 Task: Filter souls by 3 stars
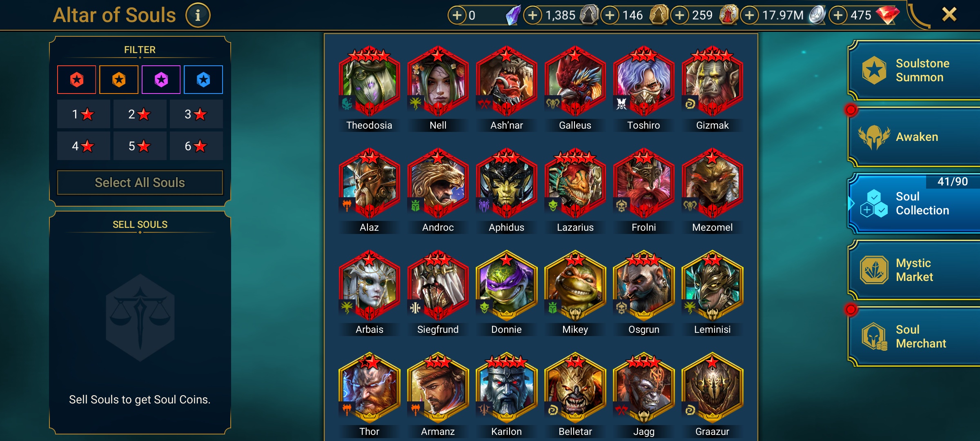tap(196, 114)
